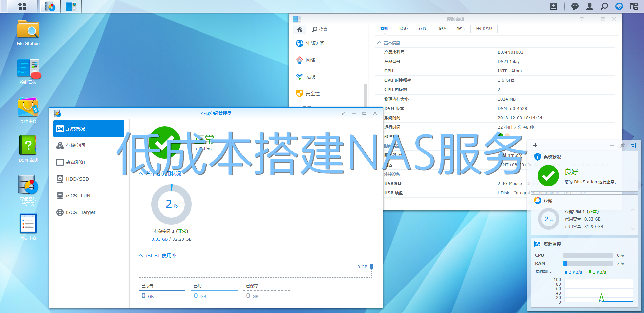Select iSCSI LUN in Storage Manager sidebar
The height and width of the screenshot is (313, 644).
click(x=89, y=196)
